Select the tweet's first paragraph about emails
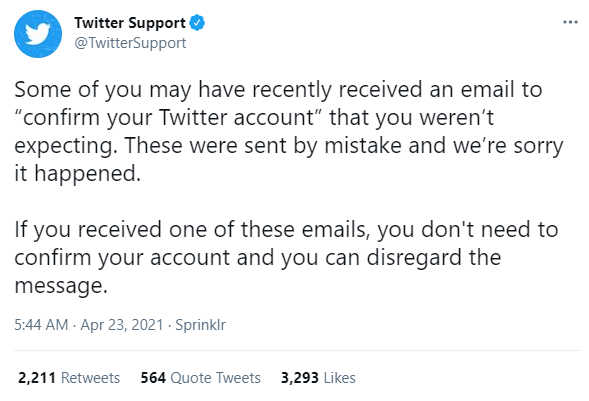Image resolution: width=589 pixels, height=401 pixels. point(289,131)
